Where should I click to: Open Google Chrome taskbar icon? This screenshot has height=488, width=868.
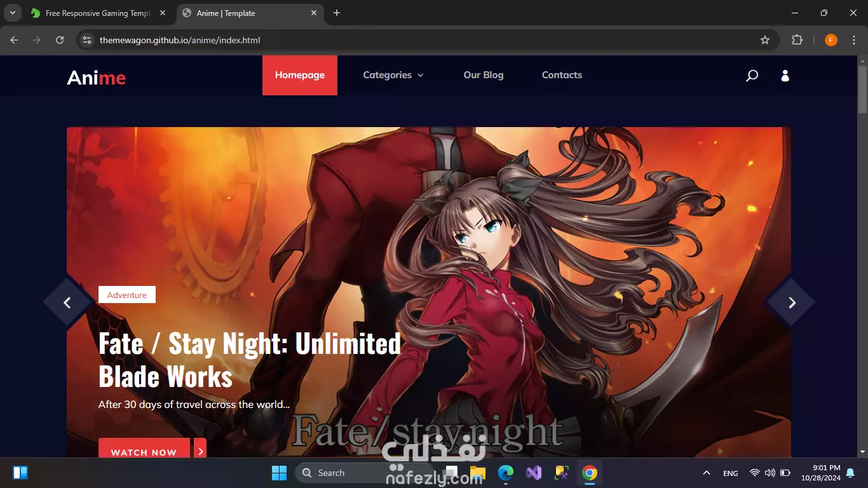590,473
